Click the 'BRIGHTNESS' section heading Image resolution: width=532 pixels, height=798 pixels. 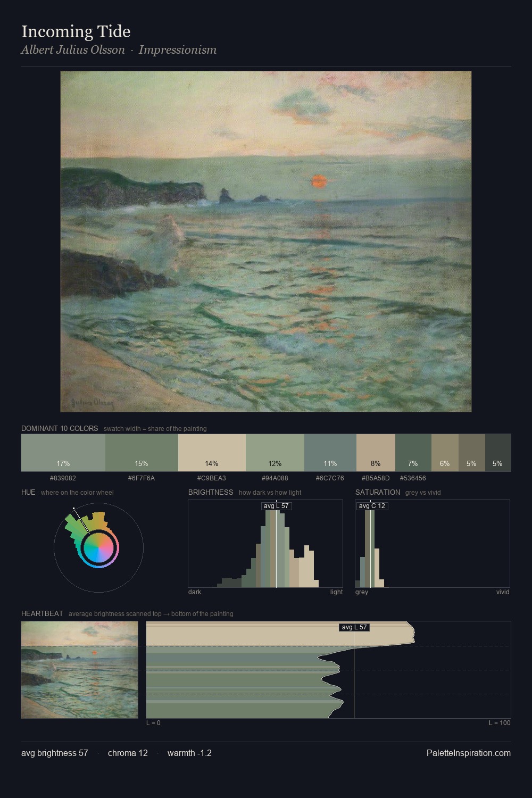pos(211,492)
